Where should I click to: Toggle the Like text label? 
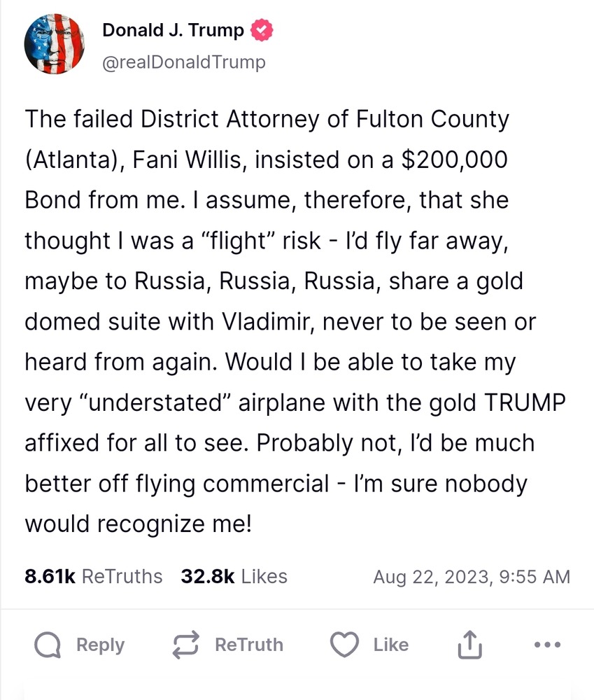(x=391, y=645)
